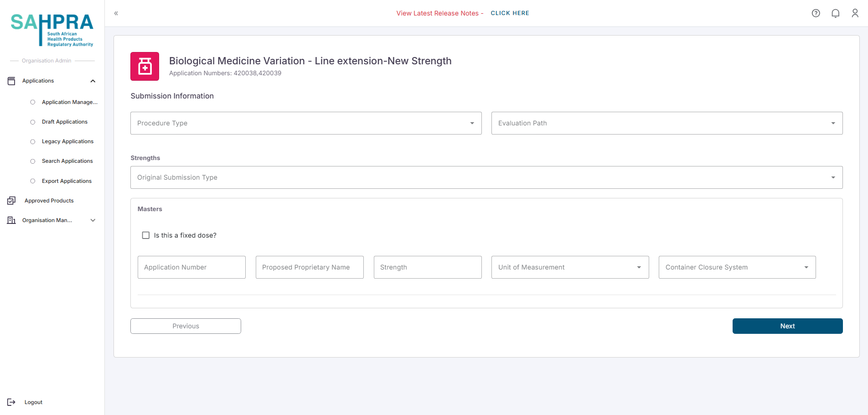Open the notifications bell icon
Image resolution: width=868 pixels, height=415 pixels.
(835, 13)
